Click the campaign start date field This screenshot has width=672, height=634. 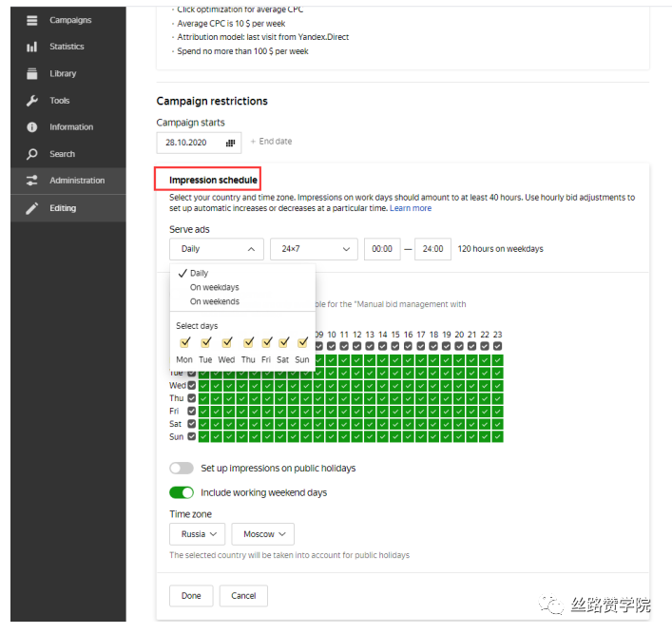click(x=199, y=143)
